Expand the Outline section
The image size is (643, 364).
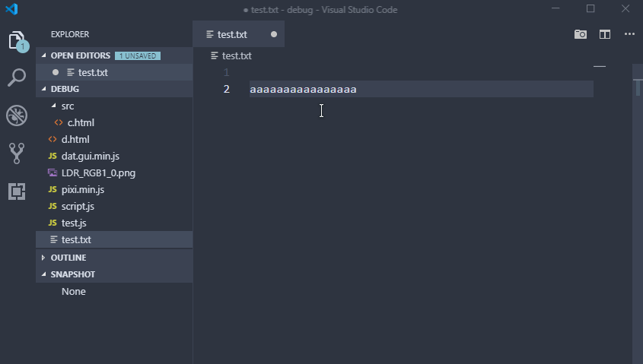click(x=43, y=258)
